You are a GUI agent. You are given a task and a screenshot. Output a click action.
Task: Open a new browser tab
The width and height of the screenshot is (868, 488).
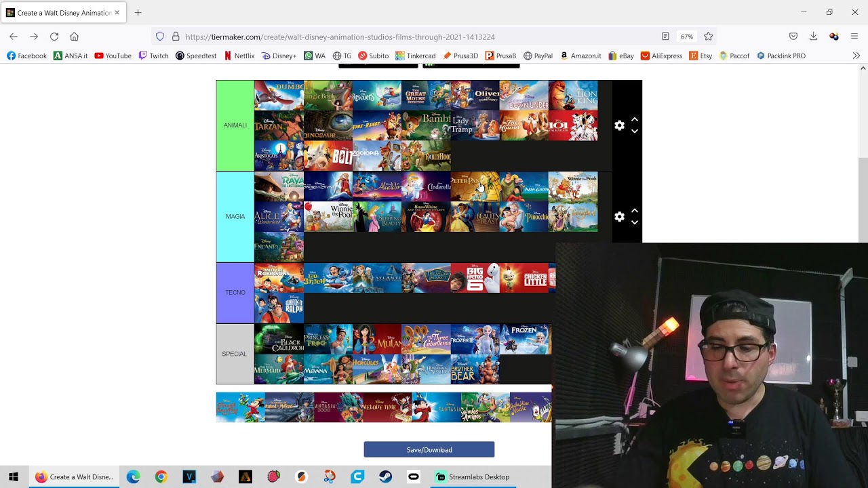pyautogui.click(x=138, y=12)
